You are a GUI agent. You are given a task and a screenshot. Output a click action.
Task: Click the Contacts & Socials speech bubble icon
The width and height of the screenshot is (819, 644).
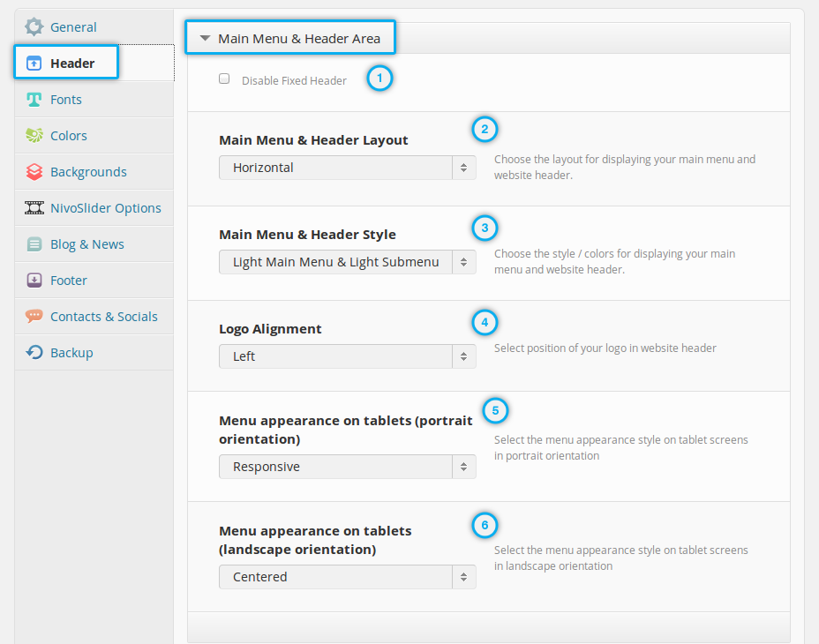click(x=34, y=317)
